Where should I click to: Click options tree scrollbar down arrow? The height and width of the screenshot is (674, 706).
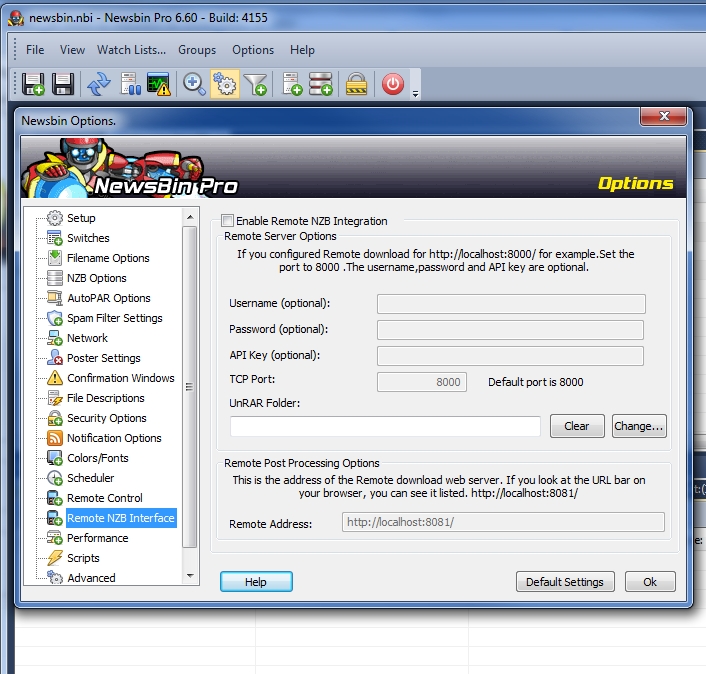pyautogui.click(x=190, y=576)
